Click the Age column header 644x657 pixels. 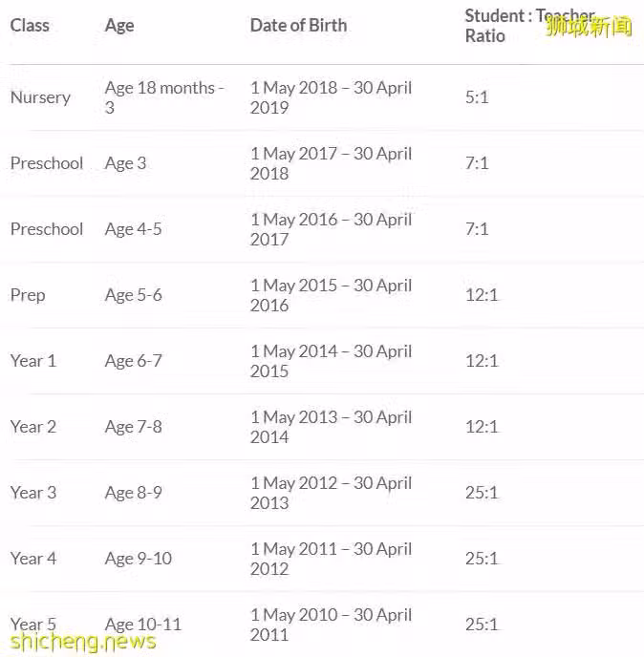(x=119, y=26)
